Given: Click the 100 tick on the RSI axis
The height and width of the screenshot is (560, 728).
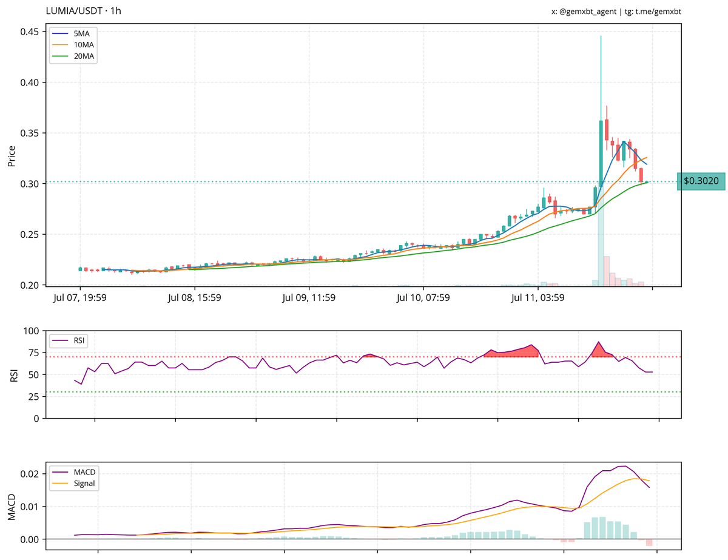Looking at the screenshot, I should [32, 331].
